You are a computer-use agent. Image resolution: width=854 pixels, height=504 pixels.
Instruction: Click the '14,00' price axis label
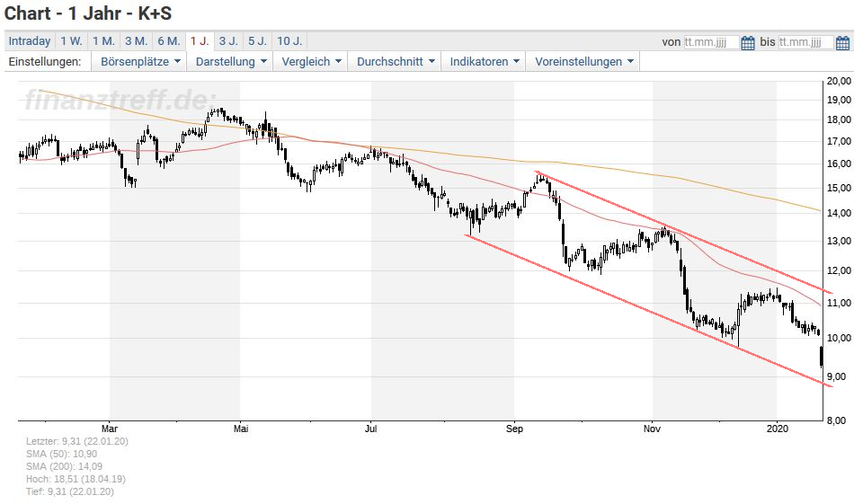pos(839,213)
